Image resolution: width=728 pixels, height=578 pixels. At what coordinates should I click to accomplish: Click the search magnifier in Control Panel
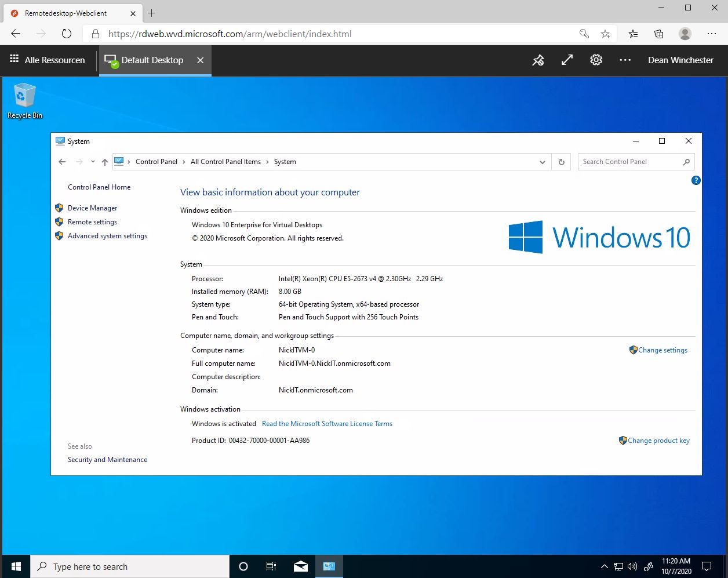[x=686, y=162]
